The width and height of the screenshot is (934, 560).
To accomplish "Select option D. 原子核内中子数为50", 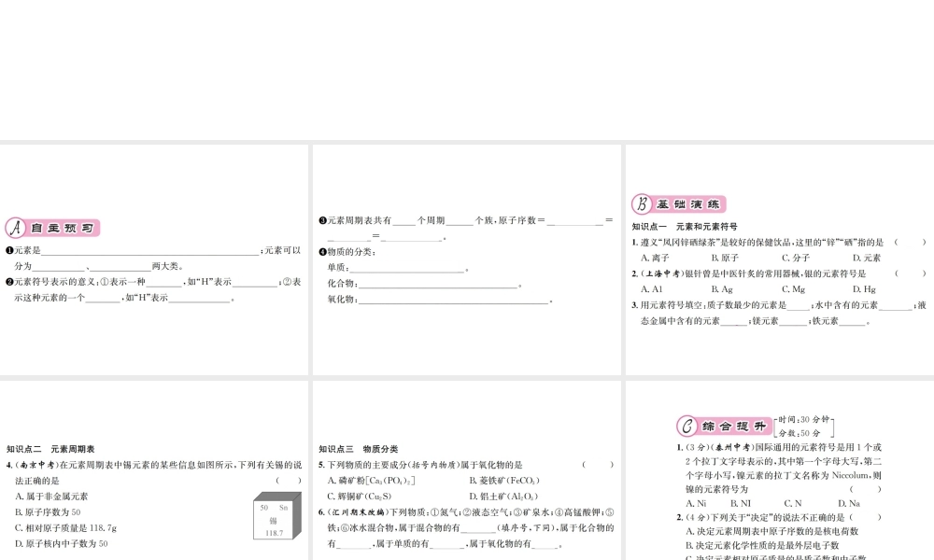I will point(62,543).
